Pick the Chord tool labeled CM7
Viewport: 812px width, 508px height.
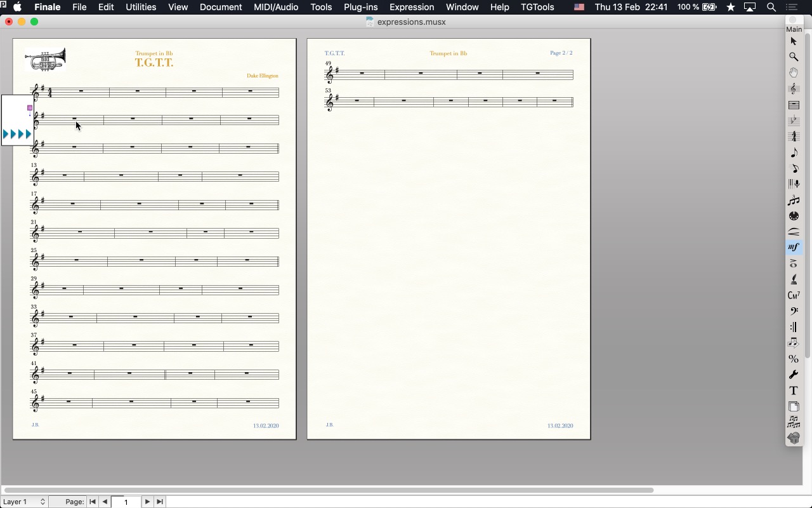tap(794, 295)
